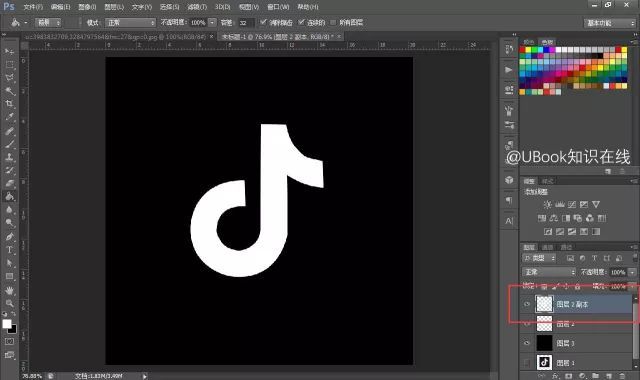Expand the 基本功能 workspace dropdown

tap(609, 23)
